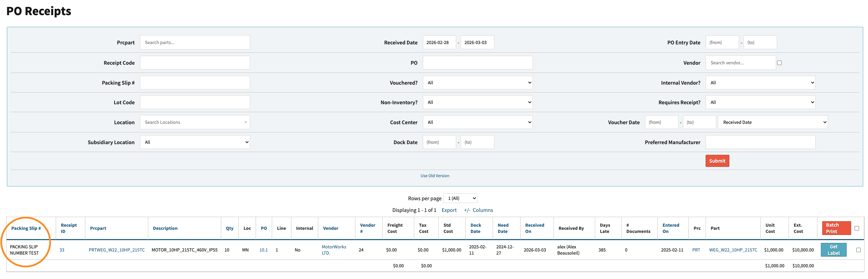Check the checkbox next to Vendor search
868x279 pixels.
pos(779,63)
